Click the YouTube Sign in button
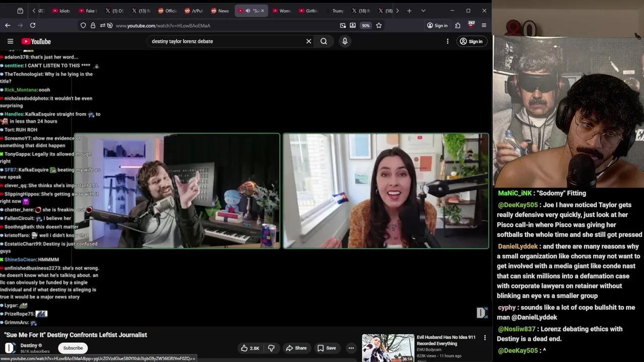 (471, 41)
